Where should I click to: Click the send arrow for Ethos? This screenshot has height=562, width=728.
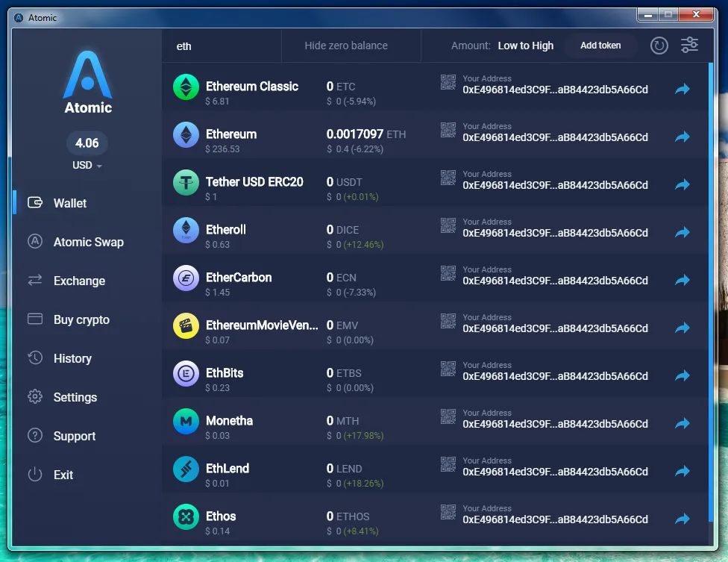point(682,519)
